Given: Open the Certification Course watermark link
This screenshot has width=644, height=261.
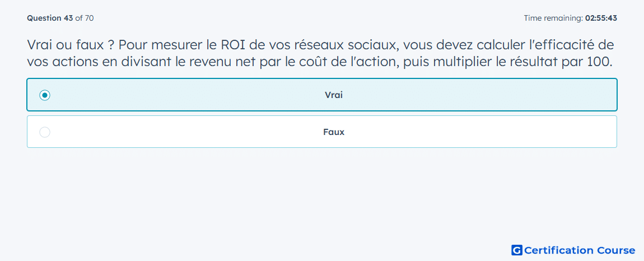Looking at the screenshot, I should click(x=573, y=250).
